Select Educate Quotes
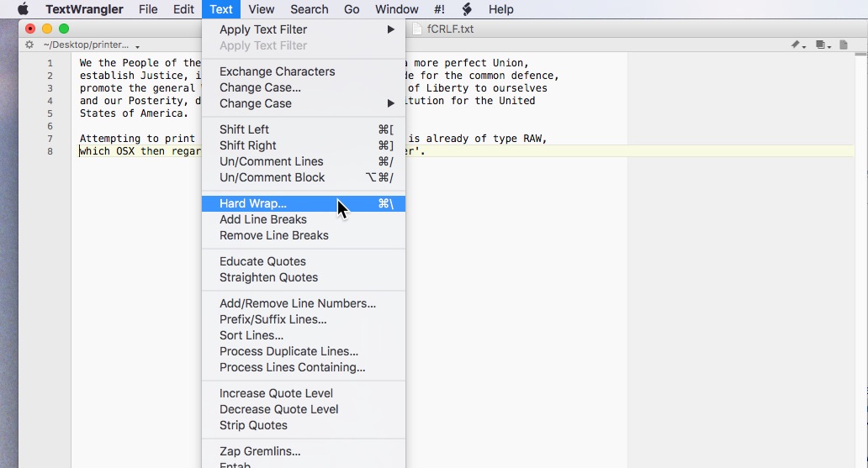868x468 pixels. coord(304,261)
